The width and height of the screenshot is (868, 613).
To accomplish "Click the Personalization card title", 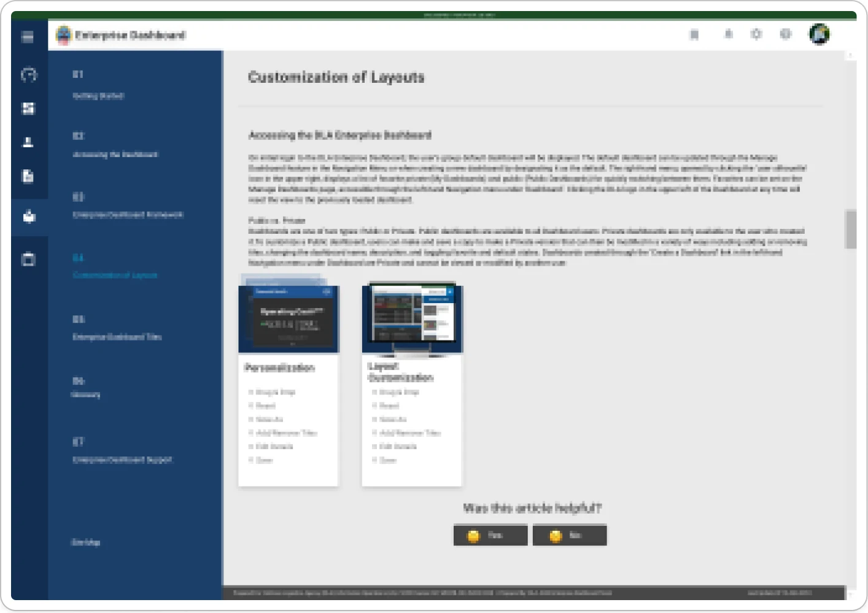I will (279, 368).
